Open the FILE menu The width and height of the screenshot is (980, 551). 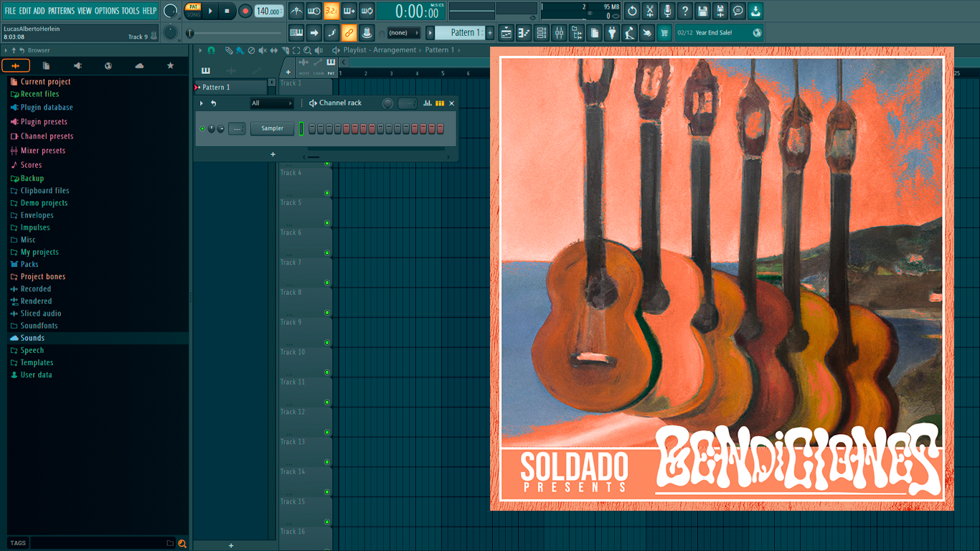pyautogui.click(x=10, y=11)
